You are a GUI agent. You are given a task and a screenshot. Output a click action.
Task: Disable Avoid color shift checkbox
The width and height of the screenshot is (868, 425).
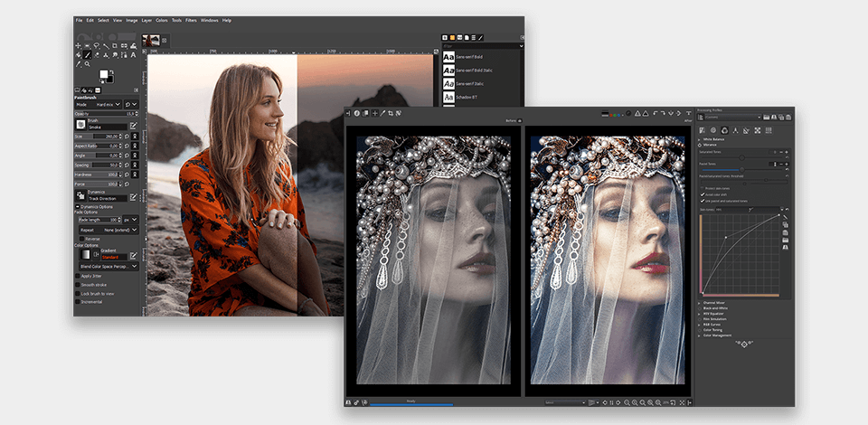pyautogui.click(x=703, y=194)
